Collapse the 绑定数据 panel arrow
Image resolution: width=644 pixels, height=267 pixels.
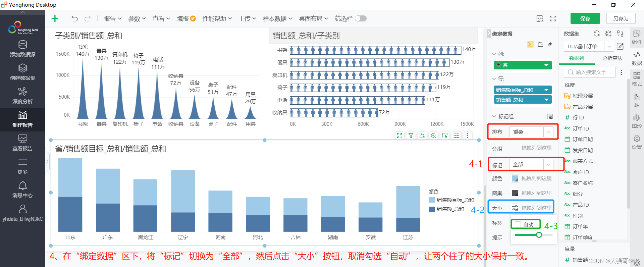click(489, 34)
